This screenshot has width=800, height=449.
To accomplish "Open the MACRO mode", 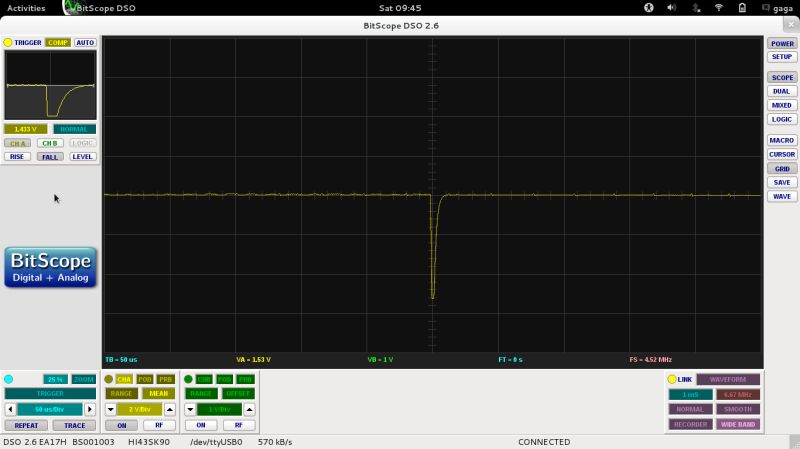I will (782, 140).
